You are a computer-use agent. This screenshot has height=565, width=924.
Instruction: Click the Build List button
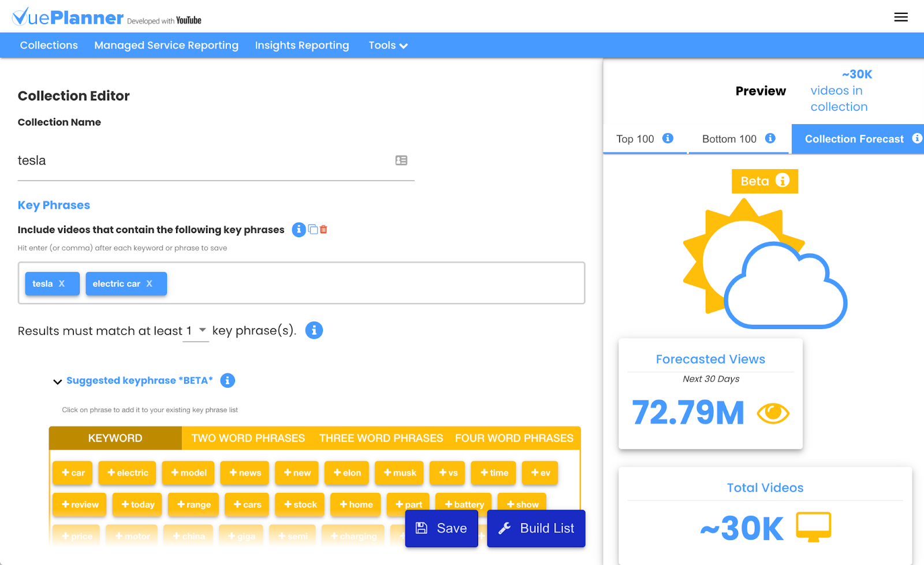[x=536, y=528]
